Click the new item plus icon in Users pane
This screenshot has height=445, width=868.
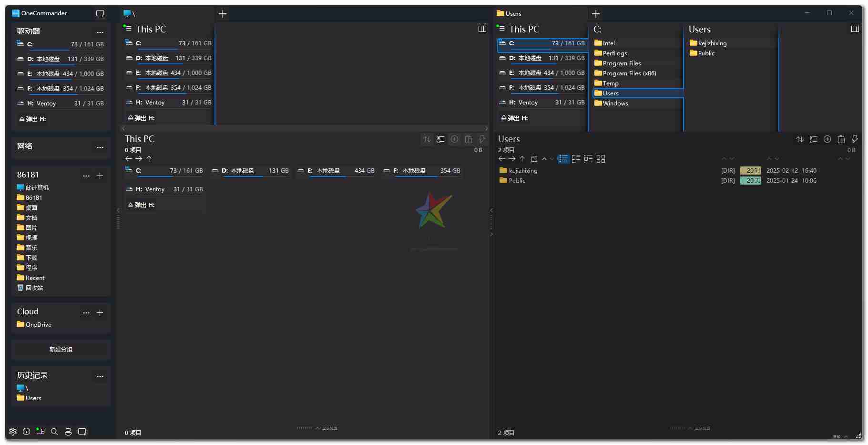(827, 139)
